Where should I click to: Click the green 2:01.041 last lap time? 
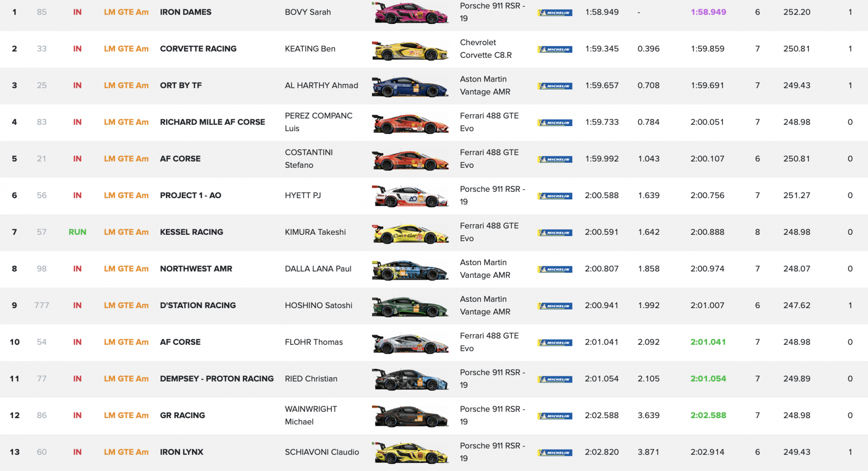708,342
